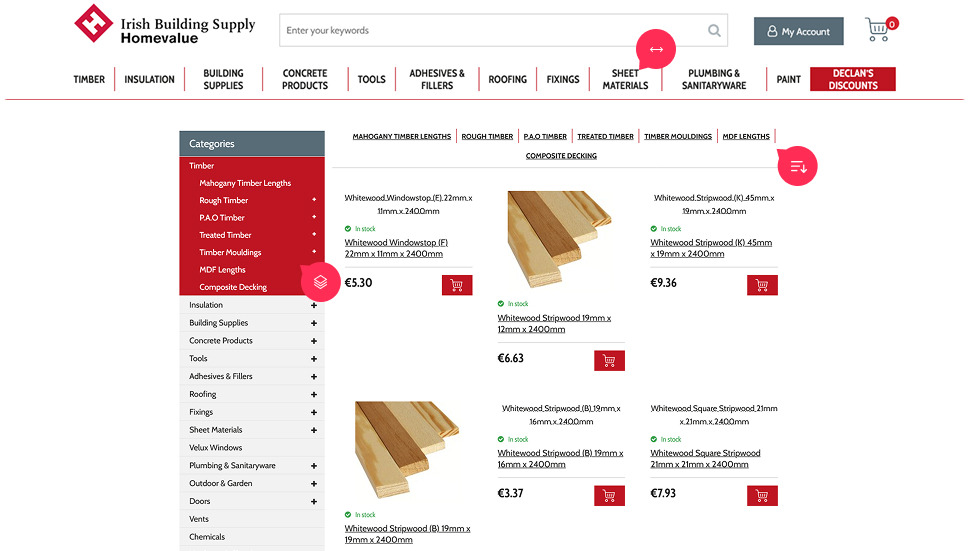Viewport: 970px width, 551px height.
Task: Click the search magnifier icon
Action: click(x=714, y=31)
